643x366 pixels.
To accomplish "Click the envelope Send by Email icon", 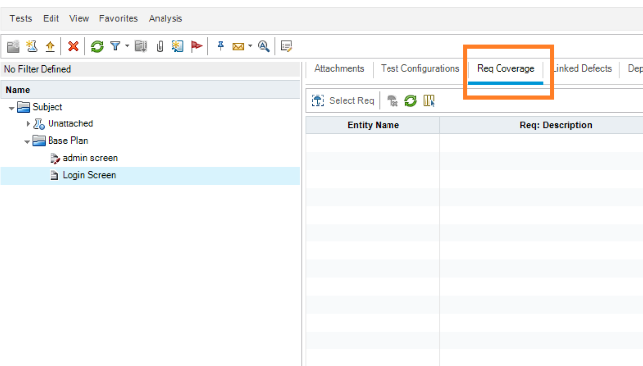I will click(238, 47).
